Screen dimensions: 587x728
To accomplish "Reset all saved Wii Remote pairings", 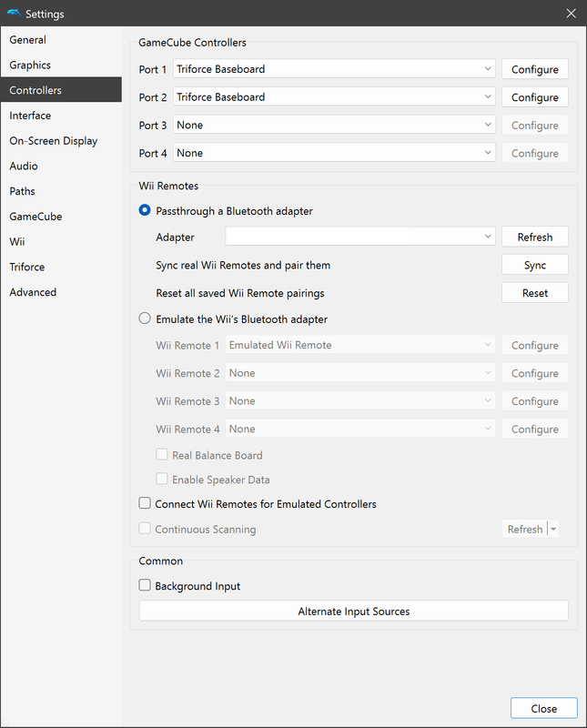I will coord(534,293).
